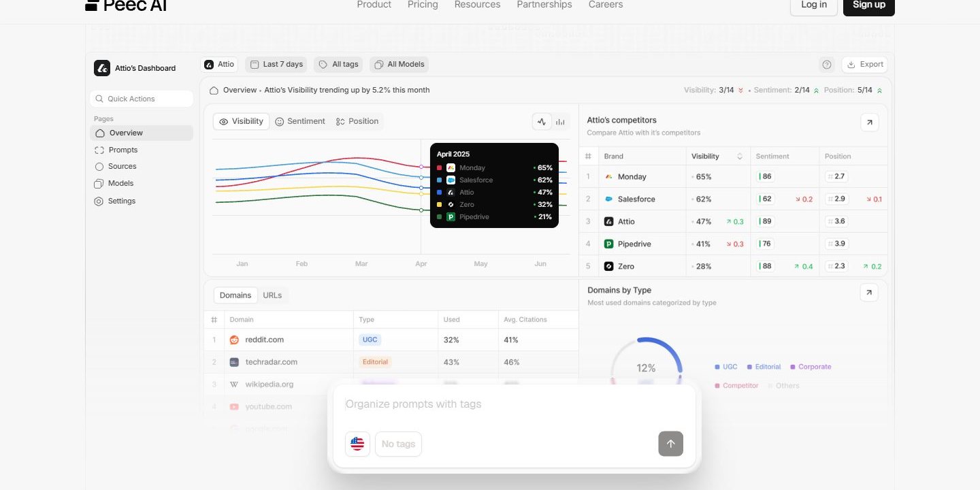Viewport: 980px width, 490px height.
Task: Select the Sentiment chart tab
Action: [300, 122]
